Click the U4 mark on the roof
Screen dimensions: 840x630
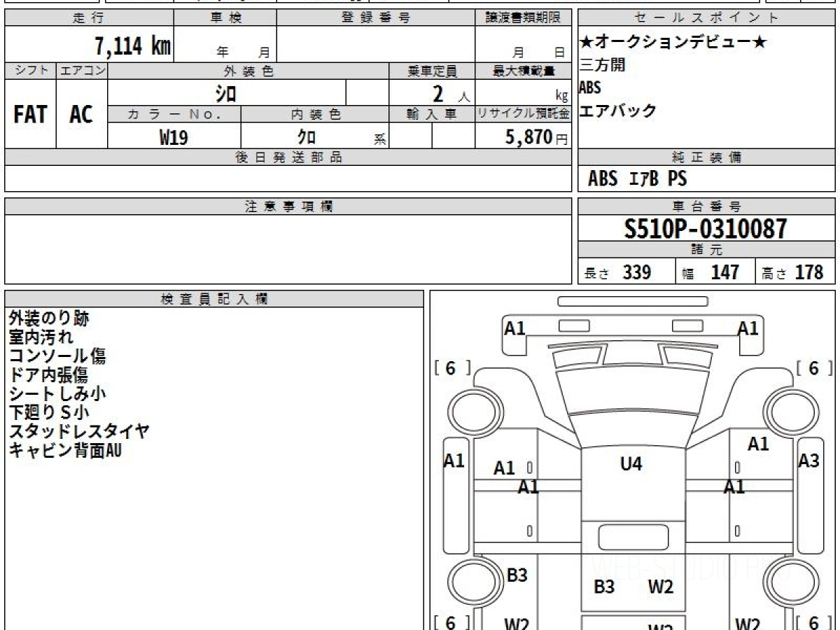(631, 463)
